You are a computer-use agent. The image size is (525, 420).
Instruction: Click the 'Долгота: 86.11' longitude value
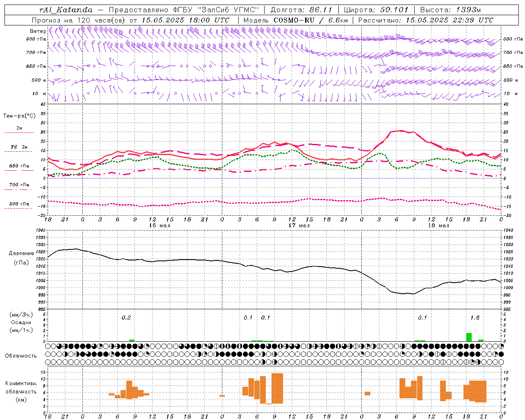pos(301,10)
